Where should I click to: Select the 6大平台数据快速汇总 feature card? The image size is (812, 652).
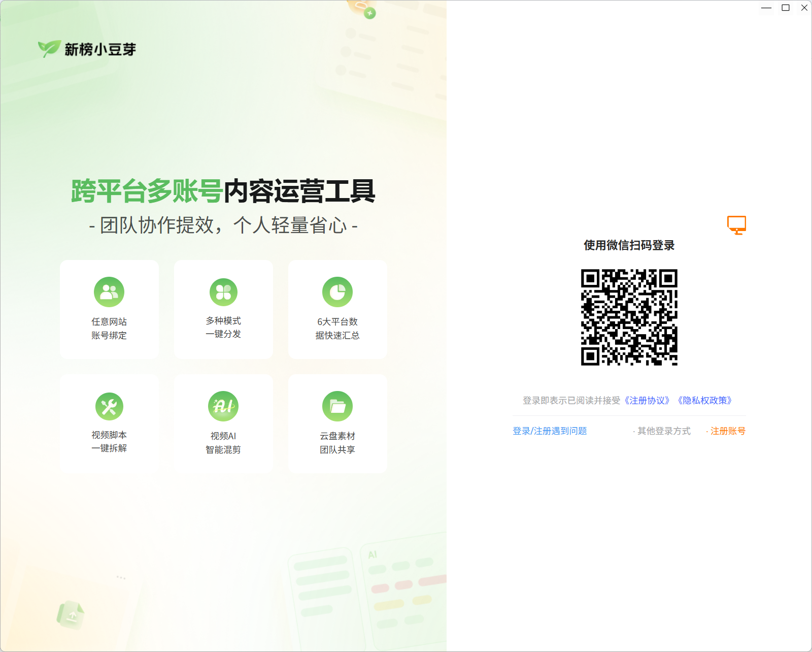pyautogui.click(x=337, y=309)
